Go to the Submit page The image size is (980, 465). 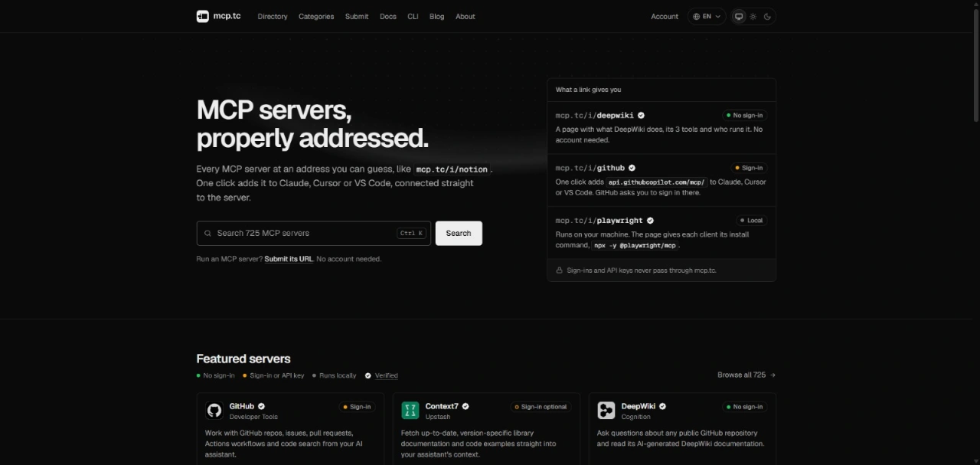pyautogui.click(x=357, y=16)
